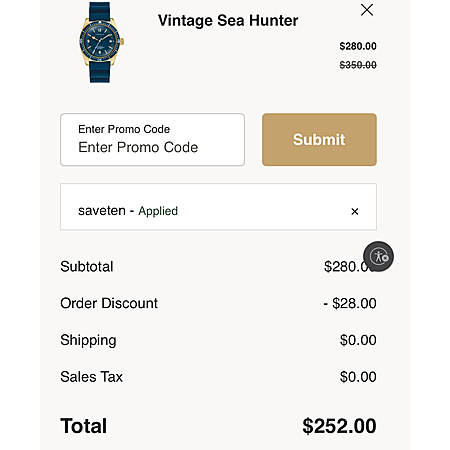450x450 pixels.
Task: Focus the Enter Promo Code field
Action: [152, 139]
